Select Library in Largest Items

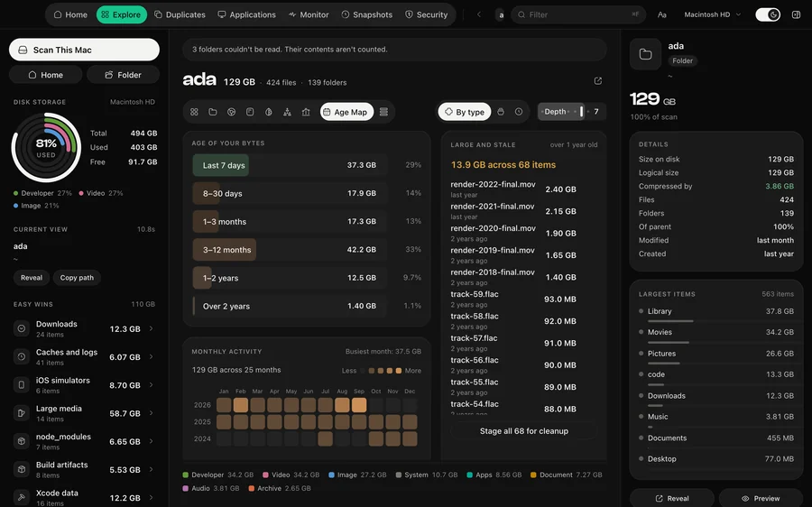pyautogui.click(x=716, y=314)
